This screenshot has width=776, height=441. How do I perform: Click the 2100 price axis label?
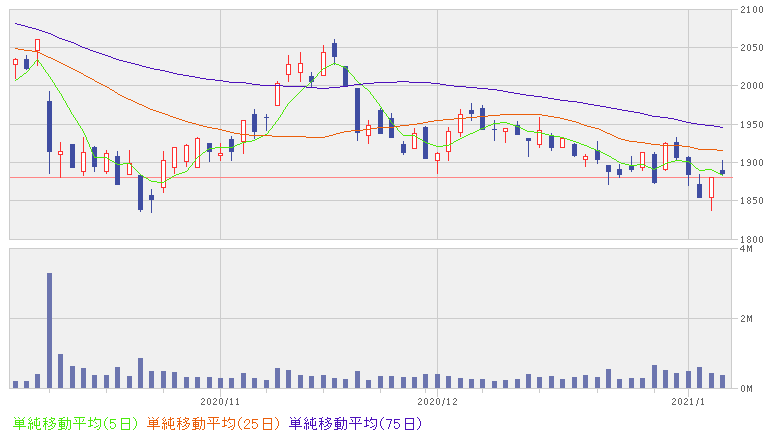(749, 10)
